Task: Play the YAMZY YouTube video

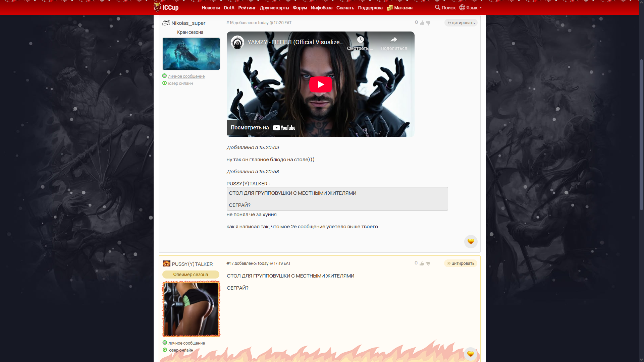Action: 320,84
